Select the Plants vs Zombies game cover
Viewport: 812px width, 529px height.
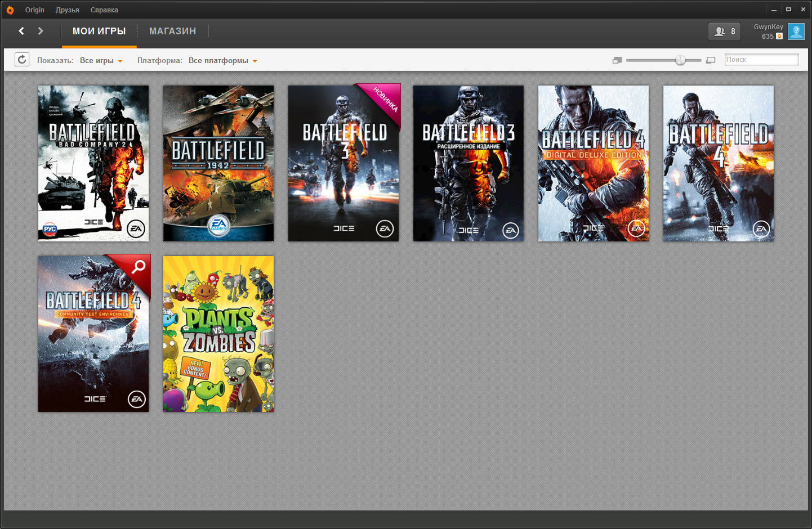[218, 334]
